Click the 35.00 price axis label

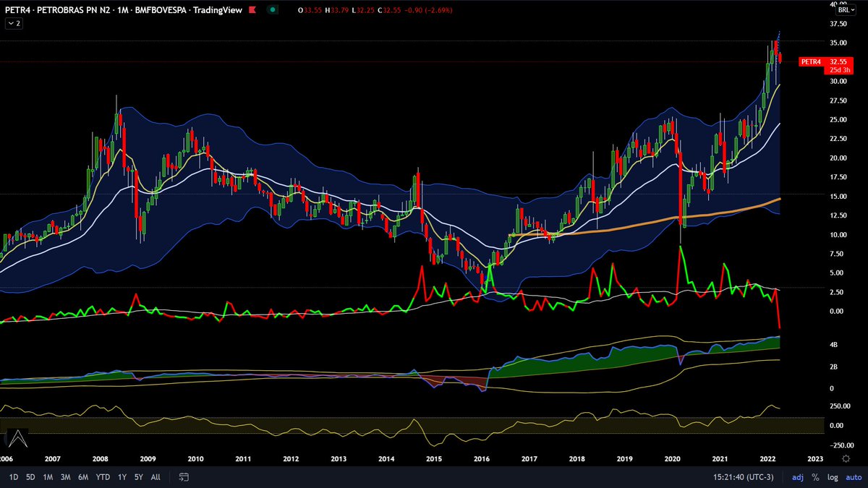tap(838, 43)
